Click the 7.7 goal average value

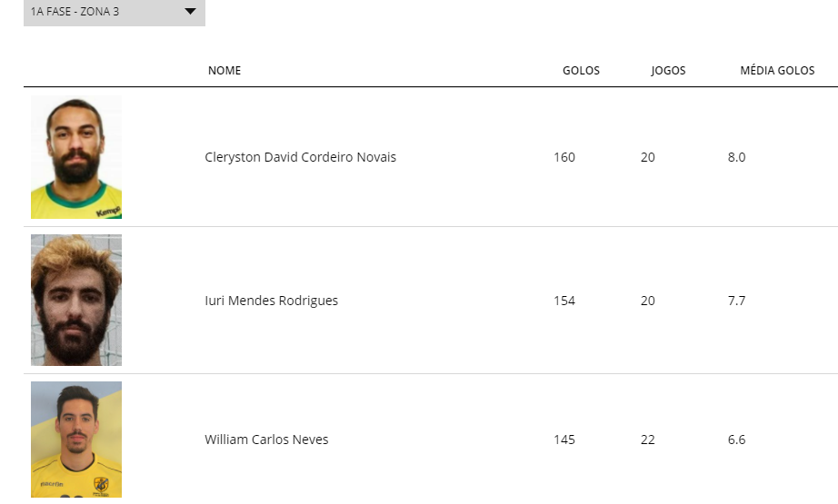(736, 301)
